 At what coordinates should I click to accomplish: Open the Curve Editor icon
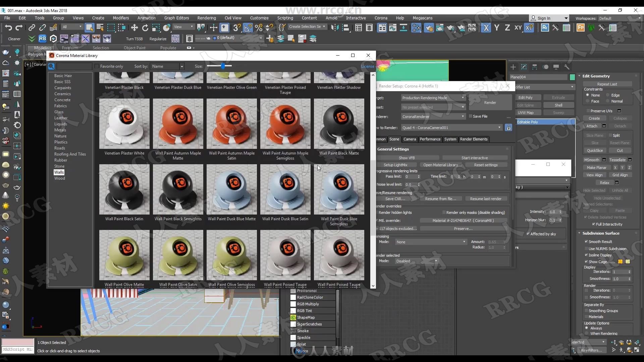392,27
